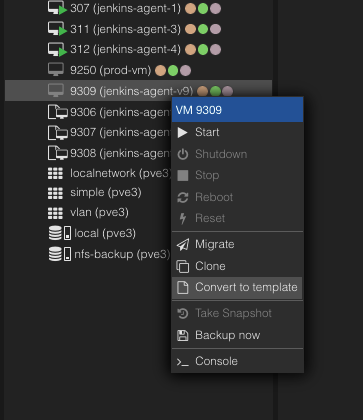Click the Reboot circular arrows icon
Screen dimensions: 363x420
point(183,197)
